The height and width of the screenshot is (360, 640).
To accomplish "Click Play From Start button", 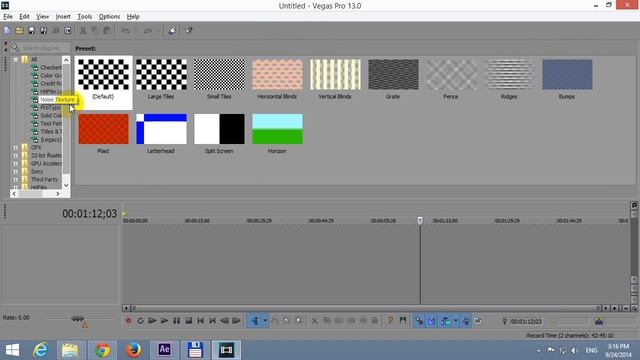I will point(152,321).
